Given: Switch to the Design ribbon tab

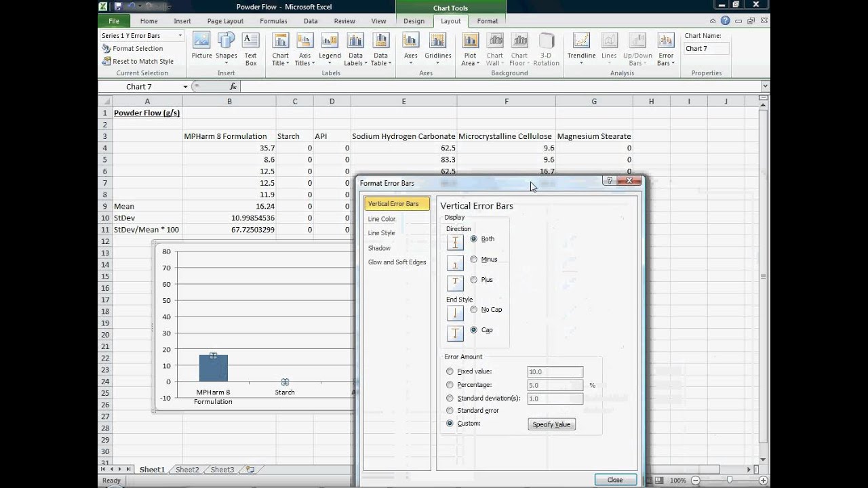Looking at the screenshot, I should [414, 21].
